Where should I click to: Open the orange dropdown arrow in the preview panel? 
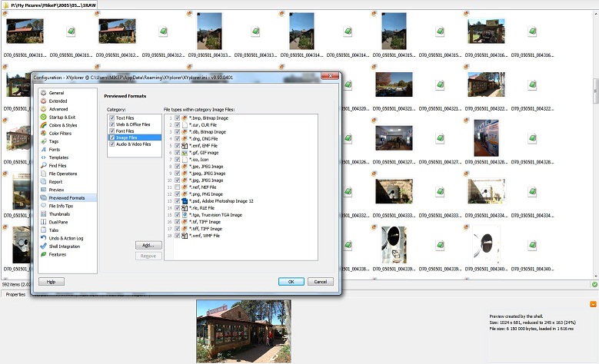pos(594,305)
